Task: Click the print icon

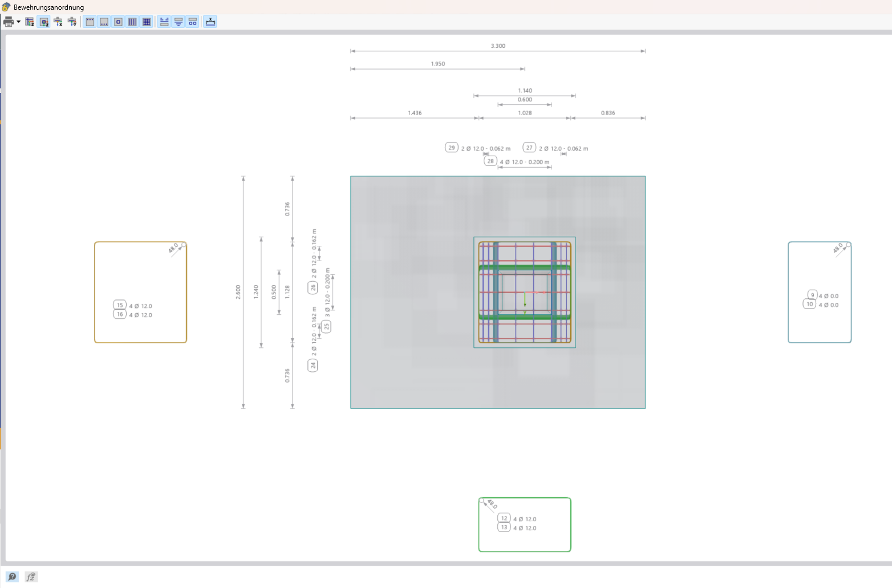Action: tap(7, 22)
